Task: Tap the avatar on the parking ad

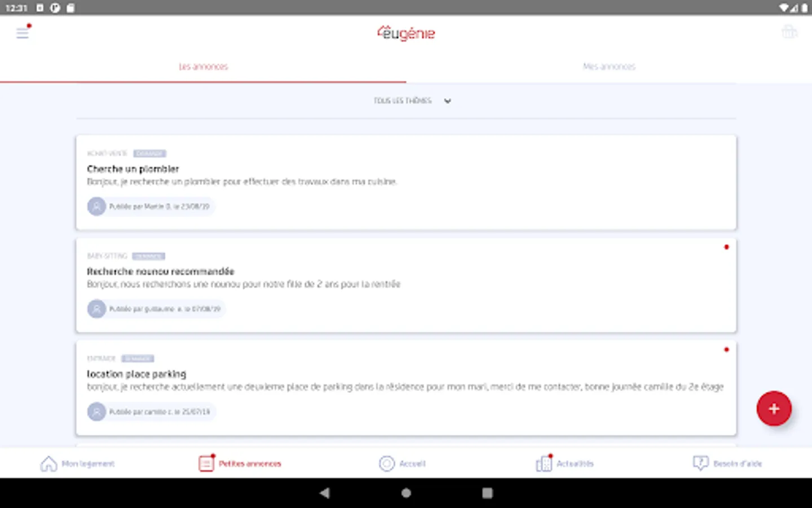Action: coord(96,411)
